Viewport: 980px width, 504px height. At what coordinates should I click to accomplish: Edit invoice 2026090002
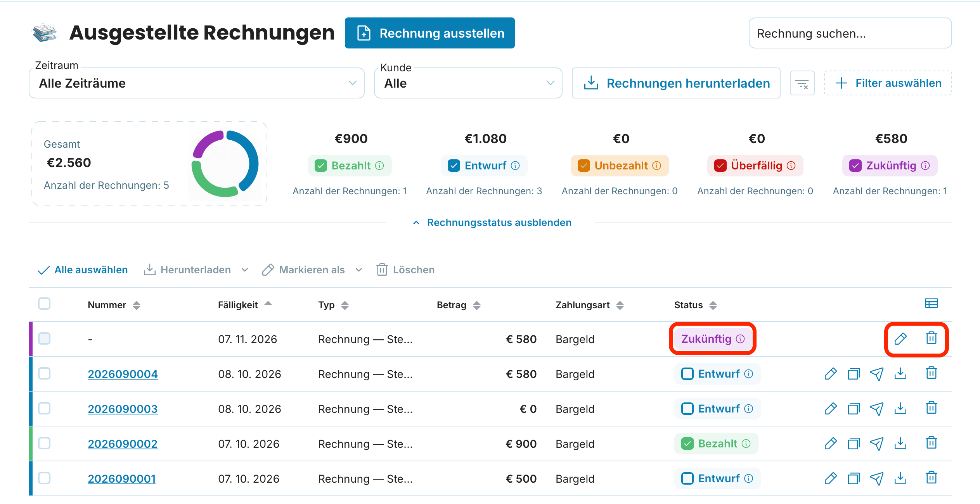pyautogui.click(x=830, y=444)
